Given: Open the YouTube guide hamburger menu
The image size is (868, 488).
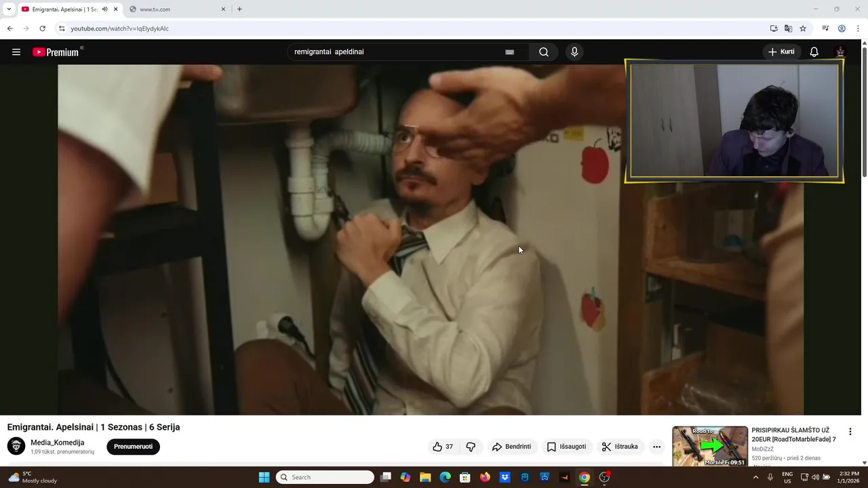Looking at the screenshot, I should (16, 52).
